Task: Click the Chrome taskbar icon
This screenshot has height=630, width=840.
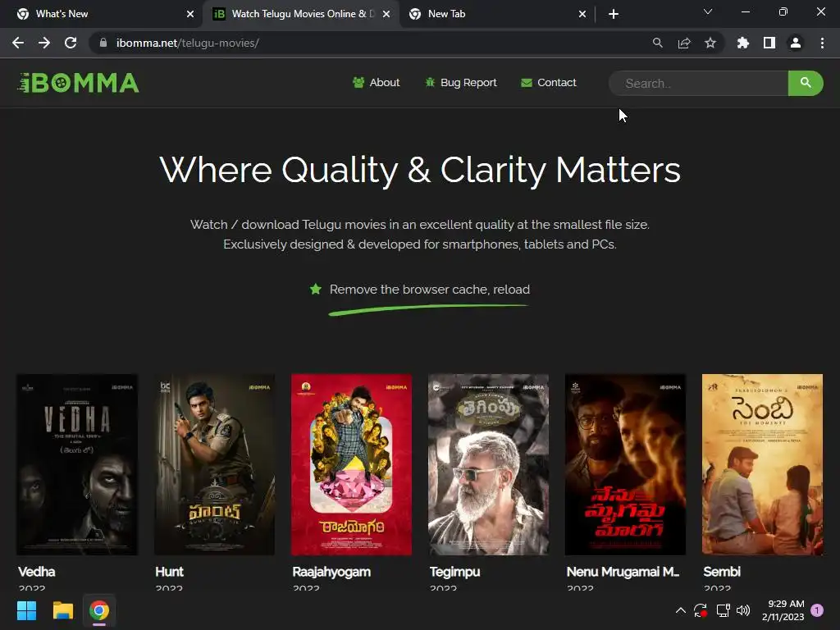Action: click(99, 610)
